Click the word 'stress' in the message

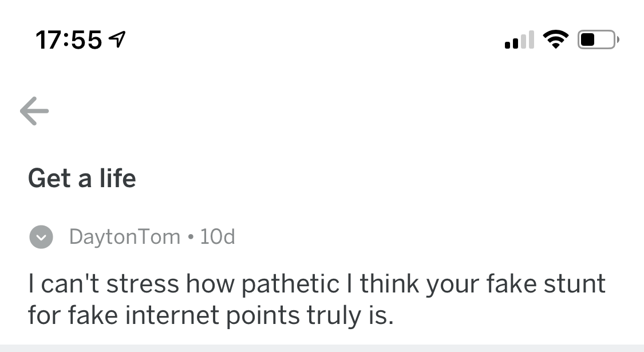(x=143, y=284)
